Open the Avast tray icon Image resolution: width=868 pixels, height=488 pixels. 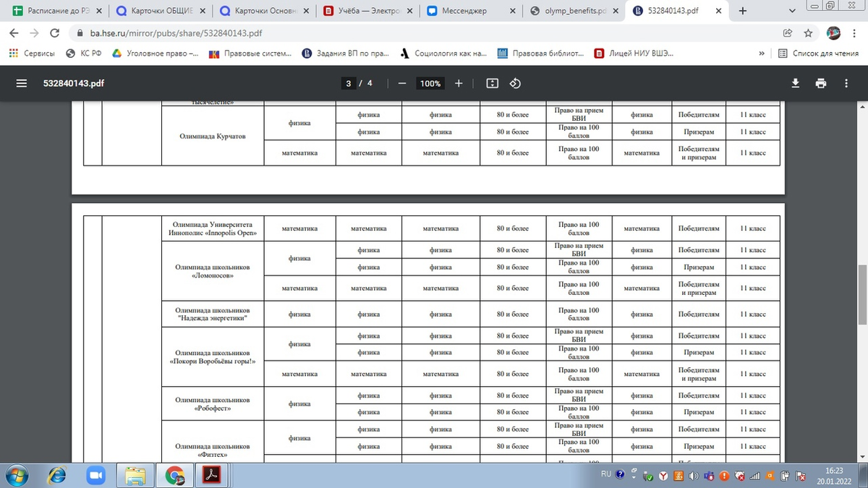tap(771, 476)
